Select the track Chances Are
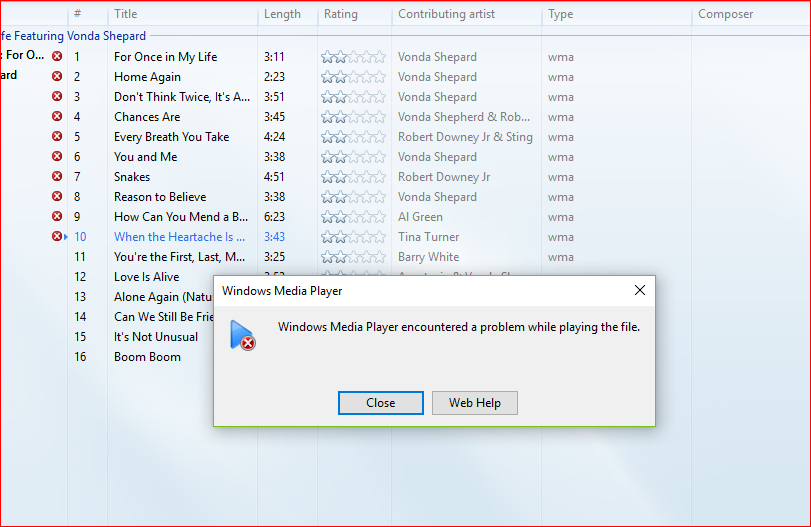Viewport: 811px width, 527px height. point(147,117)
